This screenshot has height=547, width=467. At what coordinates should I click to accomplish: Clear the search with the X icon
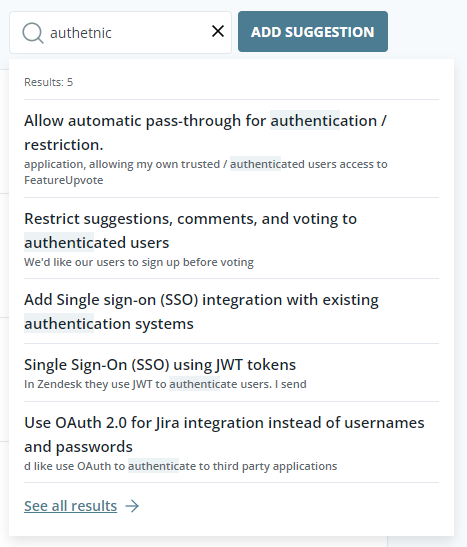click(218, 31)
